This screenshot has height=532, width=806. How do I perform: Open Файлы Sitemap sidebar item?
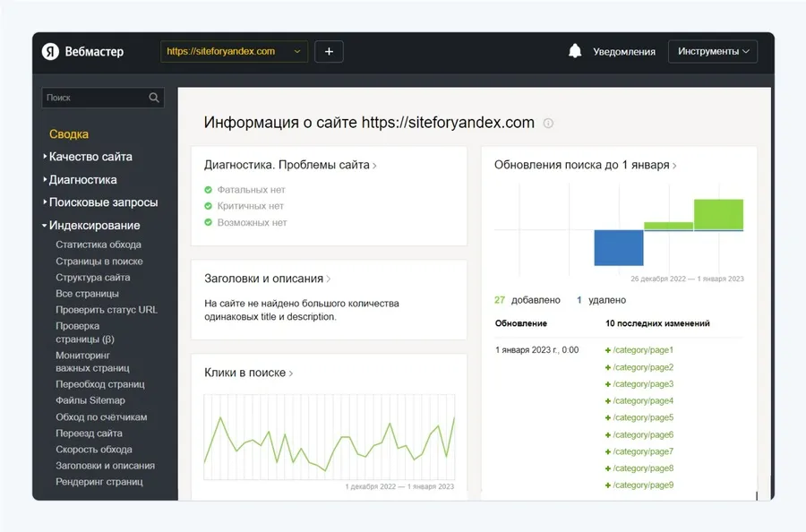pyautogui.click(x=90, y=400)
